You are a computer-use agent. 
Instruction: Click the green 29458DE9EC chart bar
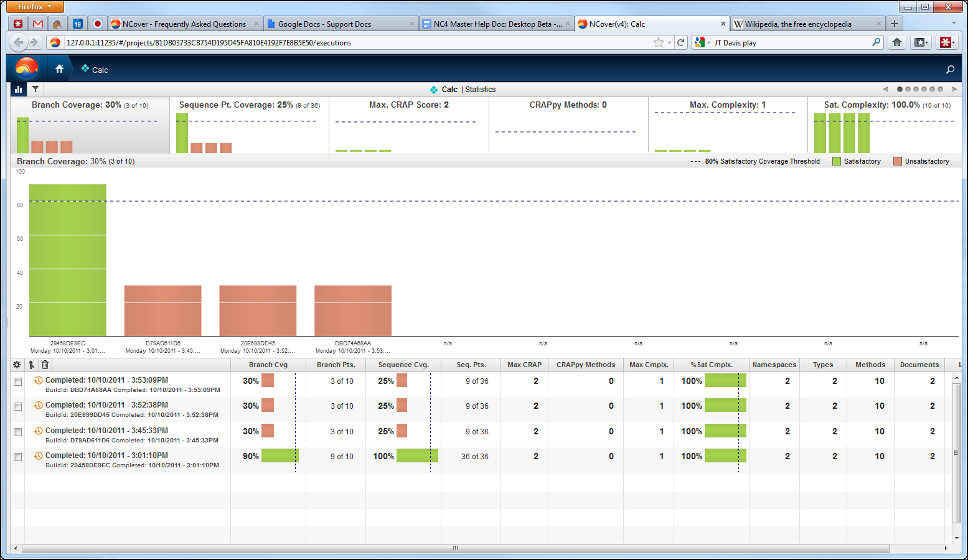pos(68,260)
